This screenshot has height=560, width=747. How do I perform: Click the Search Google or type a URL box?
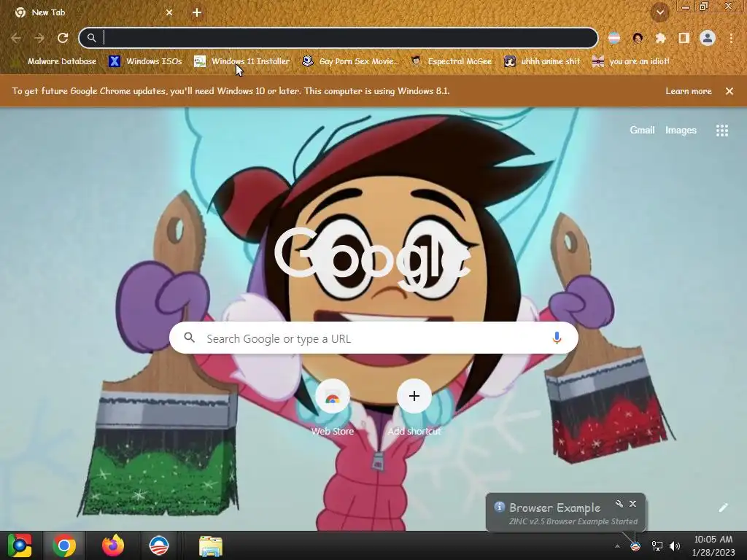point(373,338)
